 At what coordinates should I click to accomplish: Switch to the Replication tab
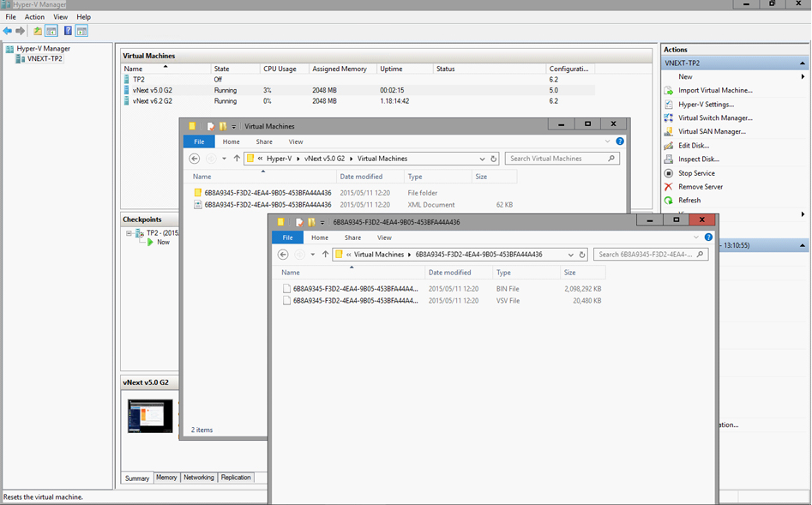[x=236, y=478]
